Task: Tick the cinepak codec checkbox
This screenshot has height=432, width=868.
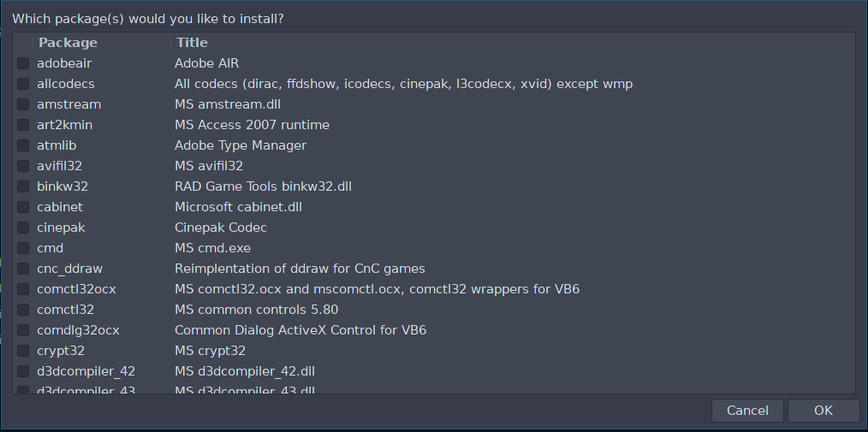Action: pos(23,228)
